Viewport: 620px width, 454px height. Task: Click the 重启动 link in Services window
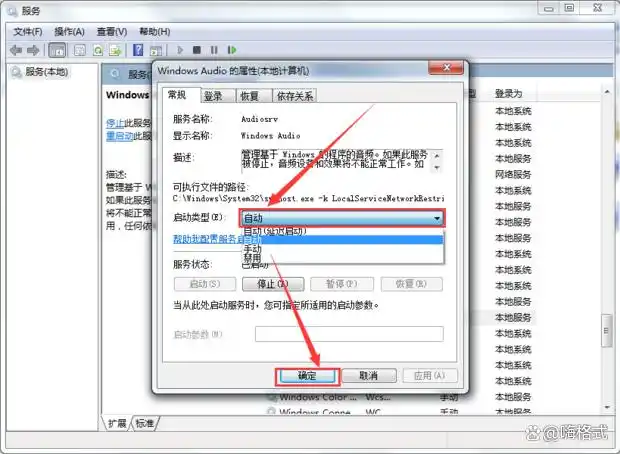[x=119, y=136]
